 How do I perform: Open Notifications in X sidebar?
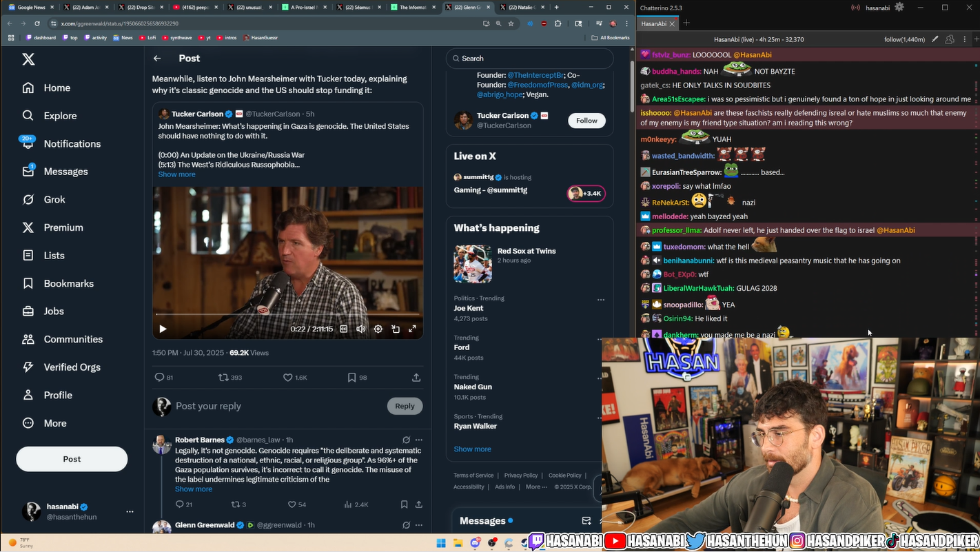[x=61, y=143]
